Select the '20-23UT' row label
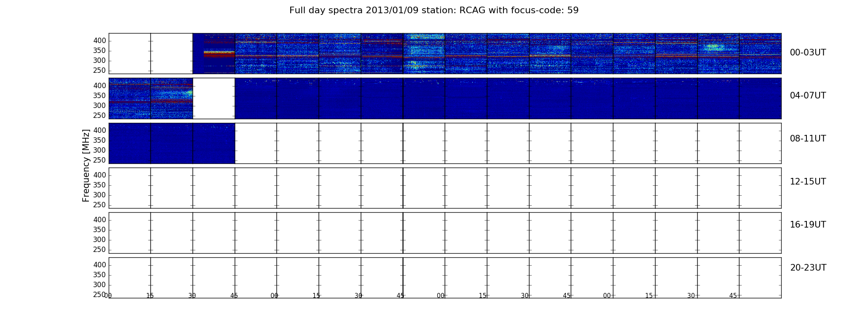The image size is (868, 331). [808, 268]
